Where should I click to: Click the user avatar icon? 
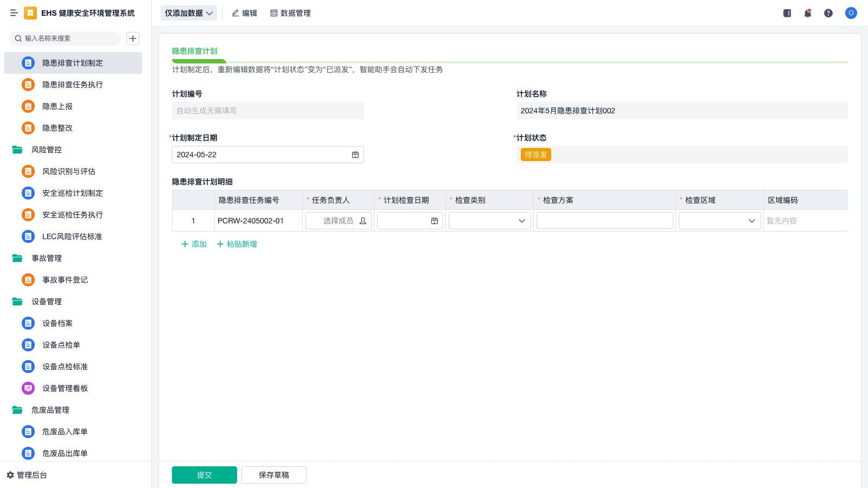click(851, 13)
